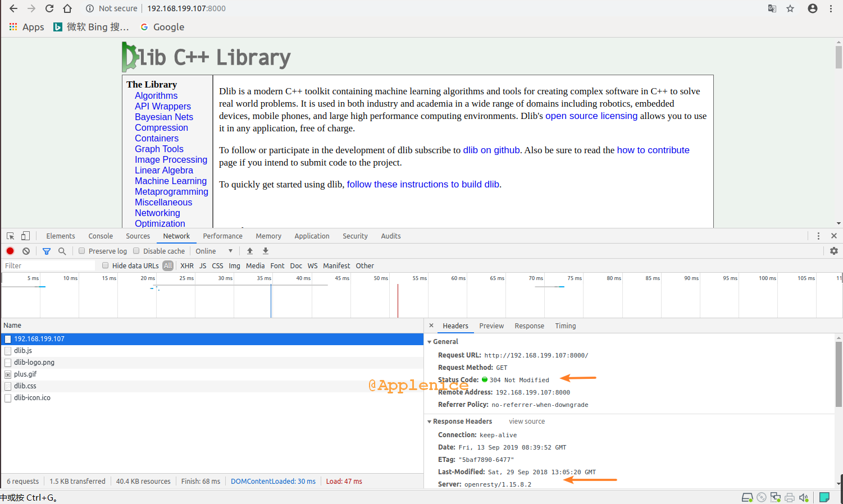Open network settings gear

click(x=833, y=251)
